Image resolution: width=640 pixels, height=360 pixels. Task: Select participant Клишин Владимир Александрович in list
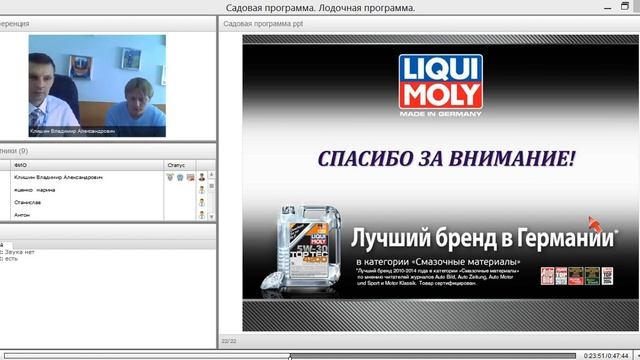[x=58, y=177]
